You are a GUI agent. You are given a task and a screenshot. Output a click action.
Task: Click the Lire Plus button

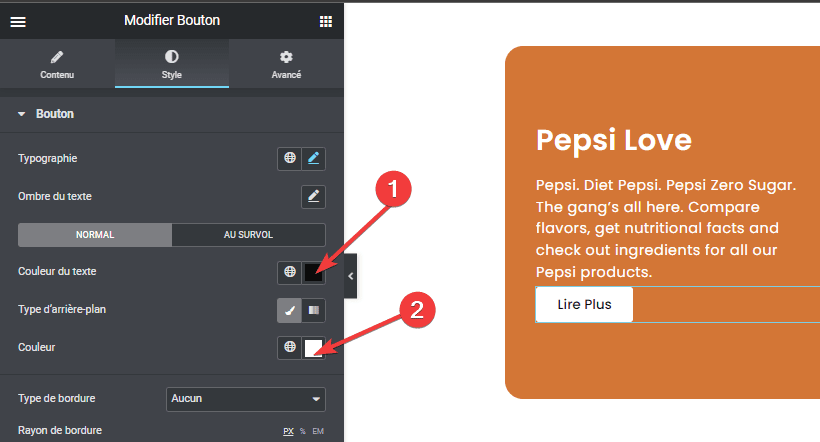[584, 304]
